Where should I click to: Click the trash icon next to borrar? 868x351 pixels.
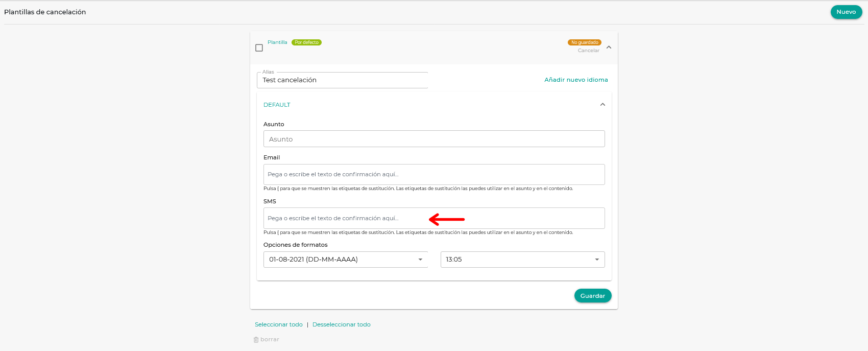click(x=256, y=340)
